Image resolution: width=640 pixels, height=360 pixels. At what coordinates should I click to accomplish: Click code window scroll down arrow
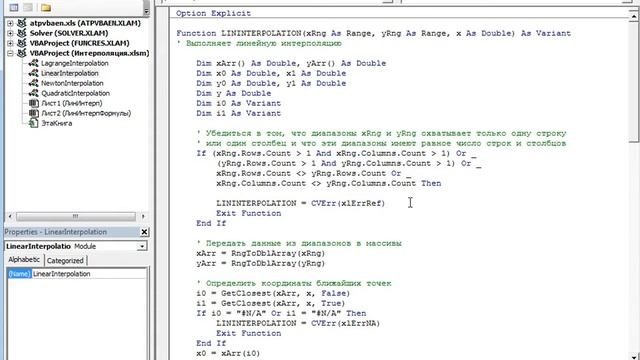click(633, 356)
